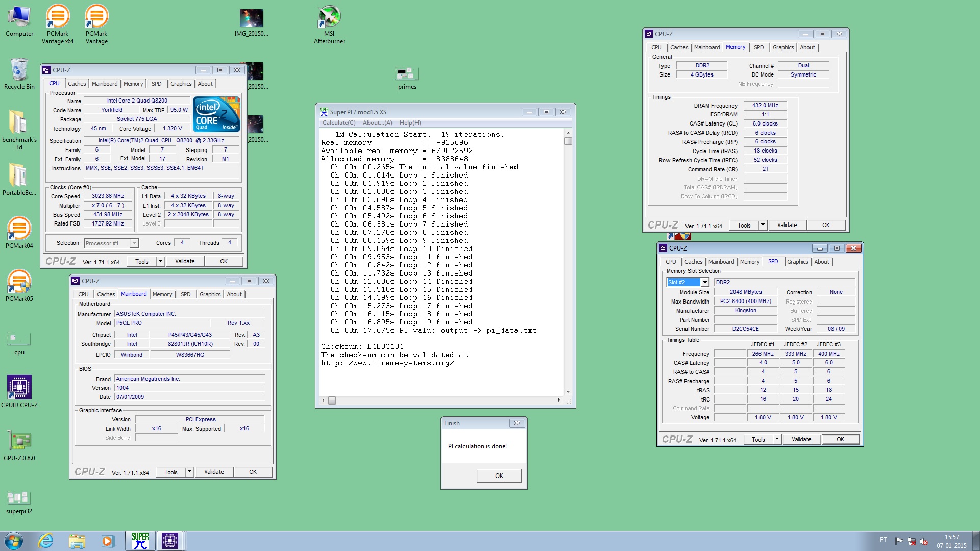This screenshot has height=551, width=980.
Task: Click the Windows Start button
Action: pyautogui.click(x=14, y=541)
